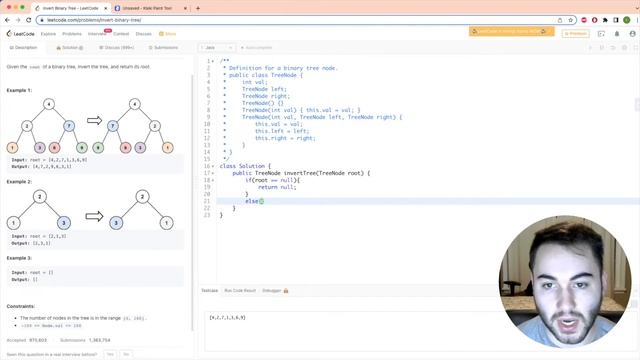This screenshot has width=640, height=360.
Task: Open Problems in the LeetCode navbar
Action: [x=72, y=34]
